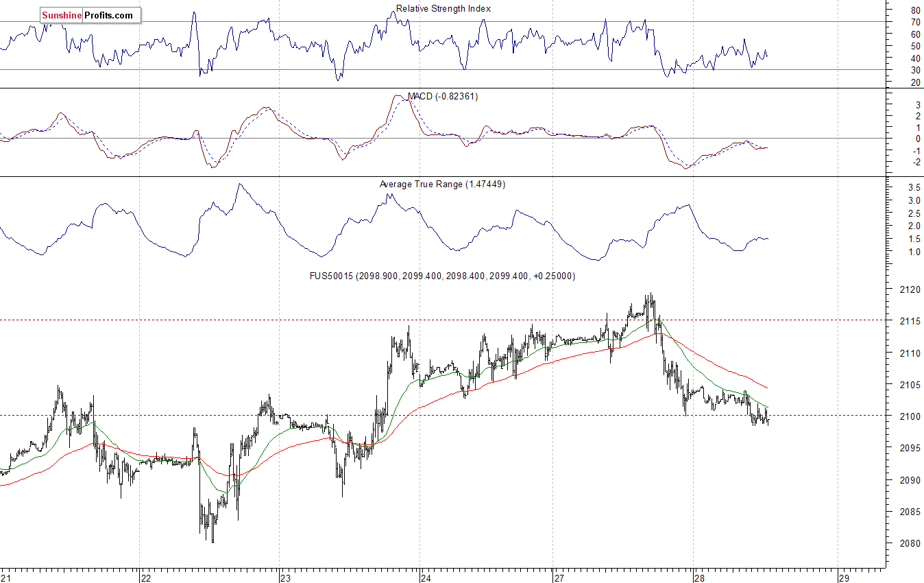The image size is (924, 583).
Task: Select the FUS50015 price quote title
Action: tap(442, 276)
